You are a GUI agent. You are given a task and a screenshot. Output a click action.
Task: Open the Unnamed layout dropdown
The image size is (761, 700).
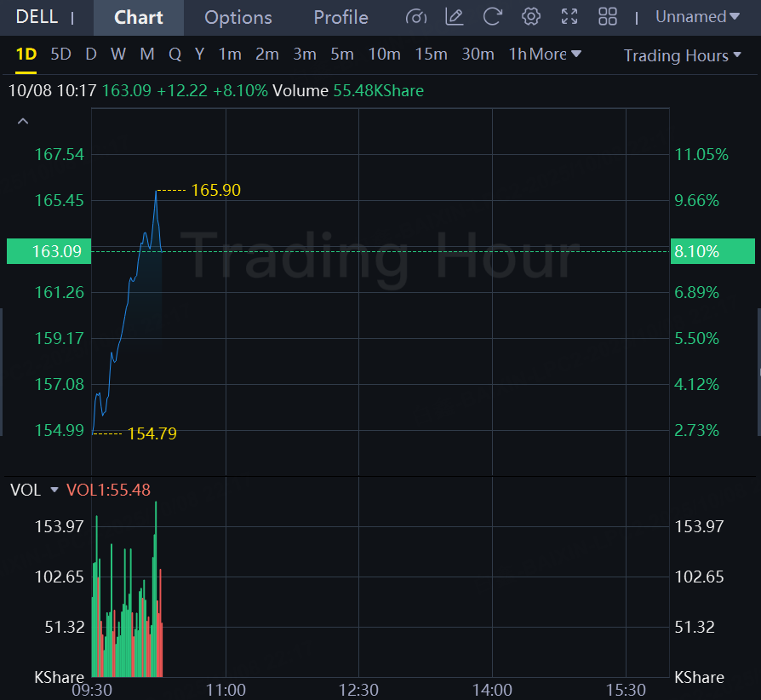(697, 17)
